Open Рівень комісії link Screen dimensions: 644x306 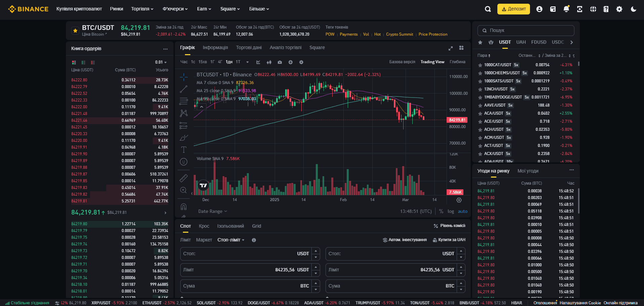pos(450,226)
